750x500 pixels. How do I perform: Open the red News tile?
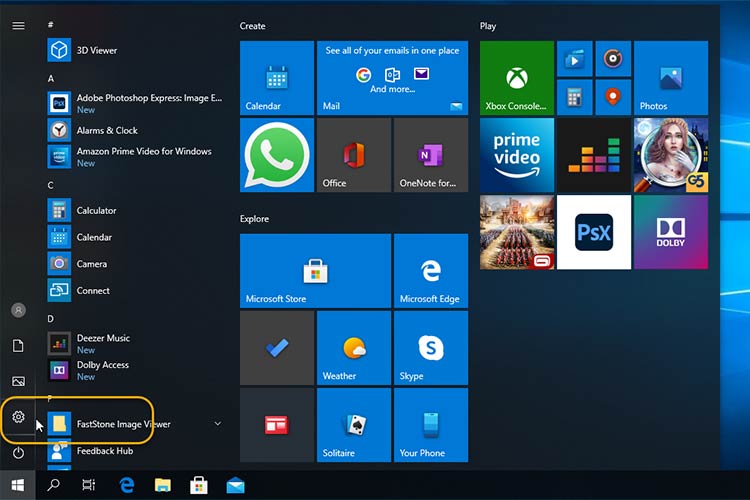click(x=277, y=425)
